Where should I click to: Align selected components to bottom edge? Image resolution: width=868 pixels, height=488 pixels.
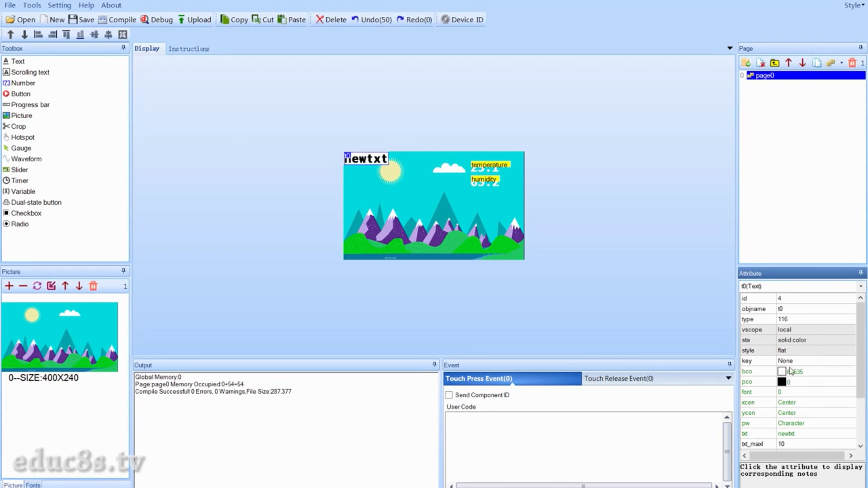80,34
